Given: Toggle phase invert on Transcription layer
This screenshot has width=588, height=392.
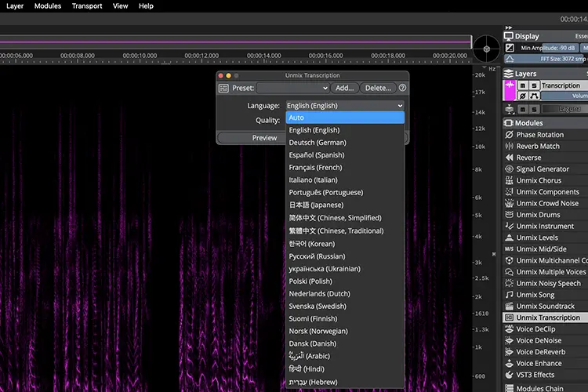Looking at the screenshot, I should [523, 96].
